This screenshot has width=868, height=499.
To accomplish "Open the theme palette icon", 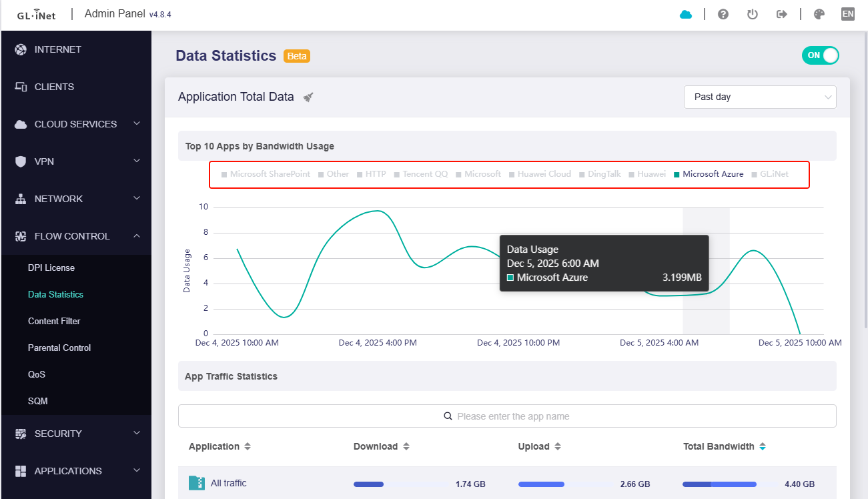I will 819,14.
